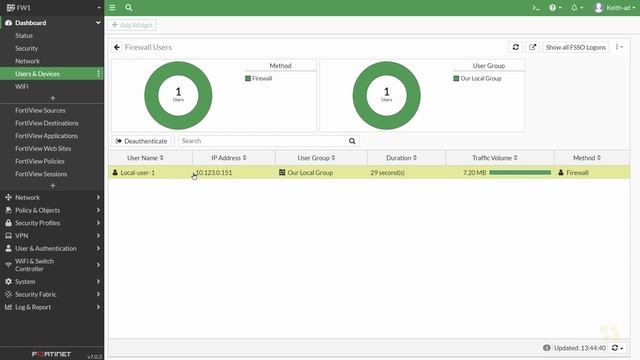The width and height of the screenshot is (640, 360).
Task: Click the Method donut chart
Action: pos(178,96)
